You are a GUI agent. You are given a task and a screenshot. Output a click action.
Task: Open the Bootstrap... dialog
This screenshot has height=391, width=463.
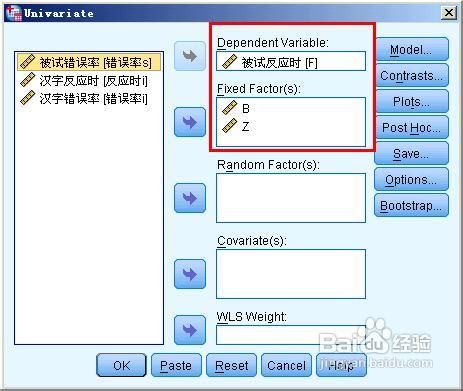(x=411, y=205)
